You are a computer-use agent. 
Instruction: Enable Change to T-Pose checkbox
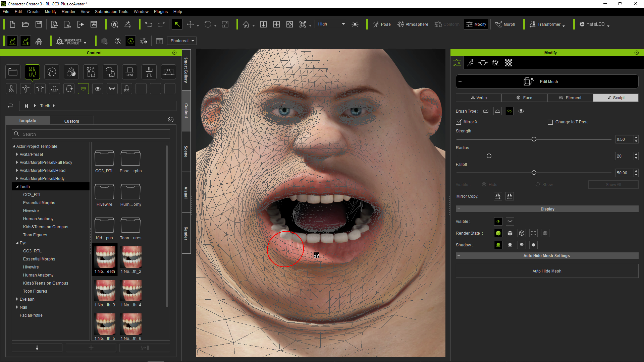pos(550,122)
